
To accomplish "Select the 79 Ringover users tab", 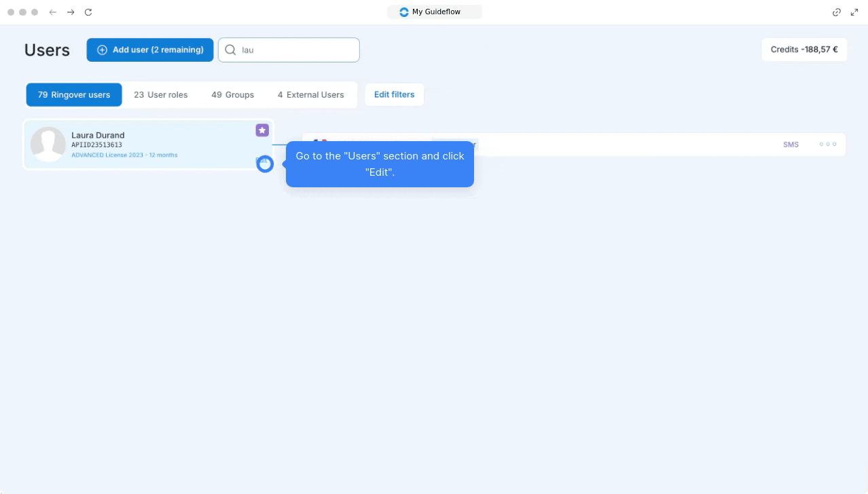I will pos(74,95).
